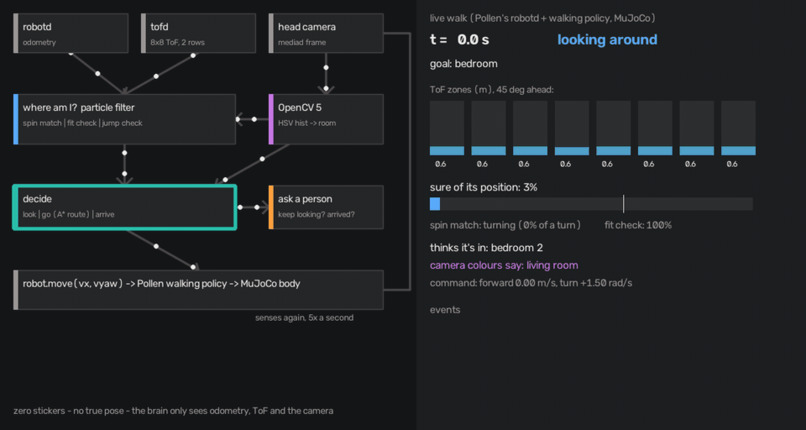806x430 pixels.
Task: Open the particle filter node
Action: [124, 119]
